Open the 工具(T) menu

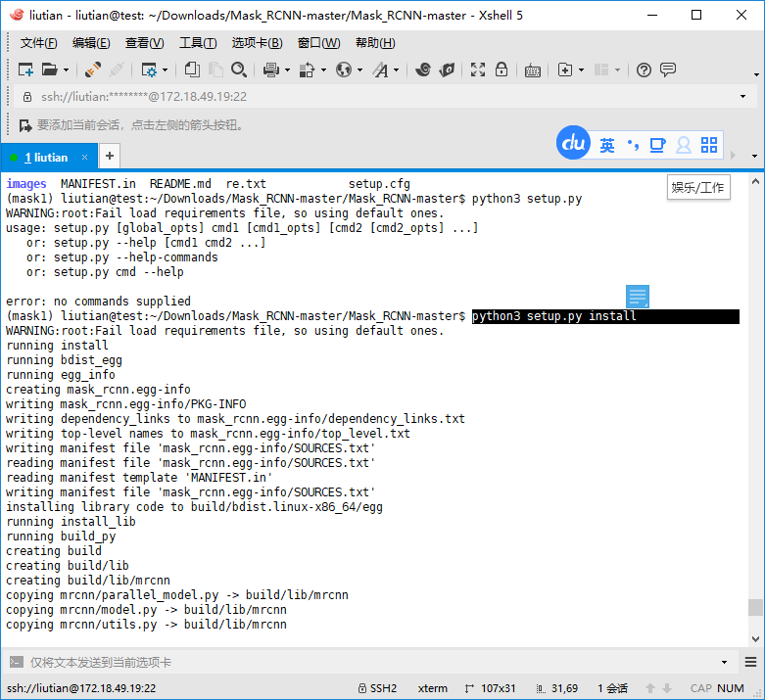pyautogui.click(x=198, y=43)
